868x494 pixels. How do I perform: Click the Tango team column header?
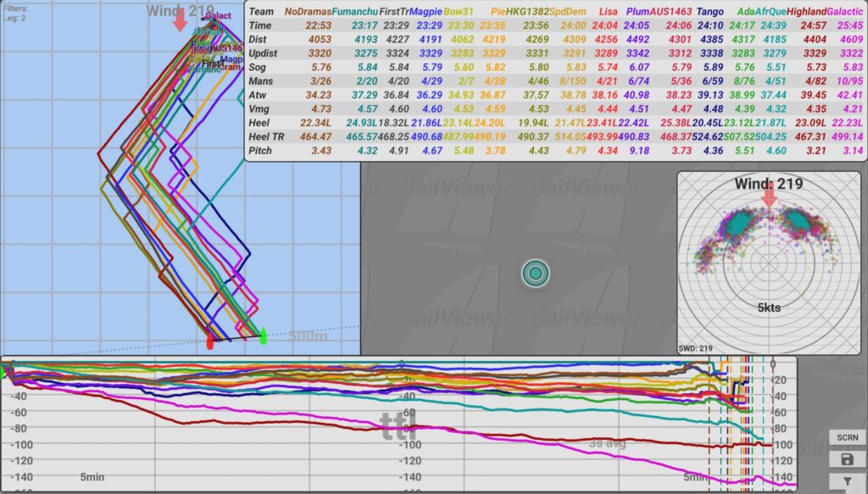click(710, 12)
